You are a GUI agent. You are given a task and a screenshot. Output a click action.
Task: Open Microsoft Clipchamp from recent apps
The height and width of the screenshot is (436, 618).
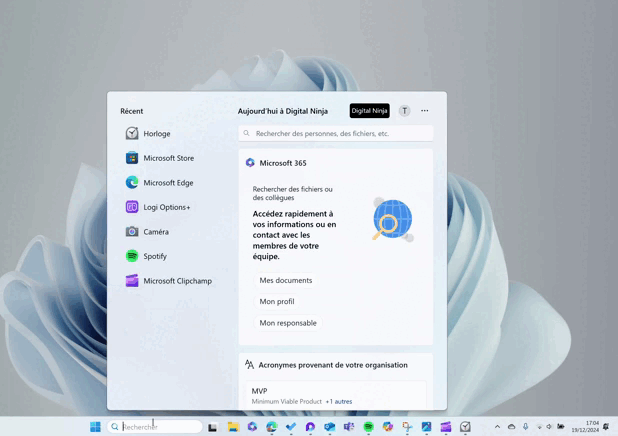177,281
